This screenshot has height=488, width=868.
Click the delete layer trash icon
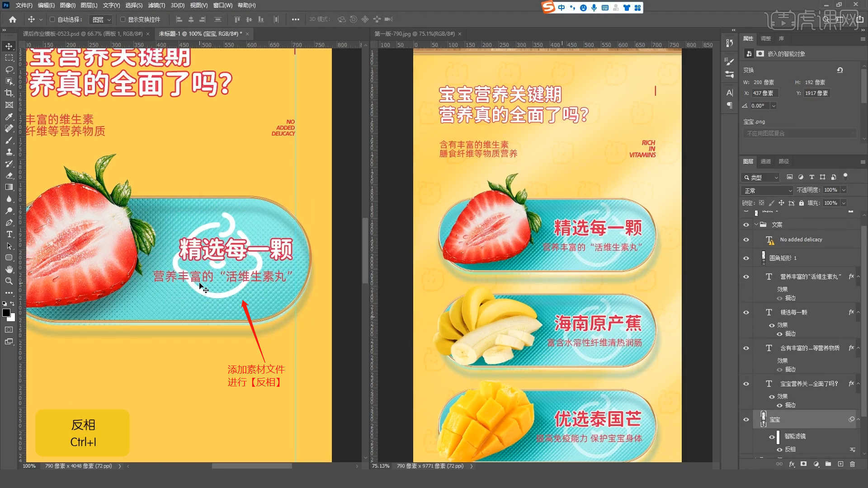click(x=852, y=464)
